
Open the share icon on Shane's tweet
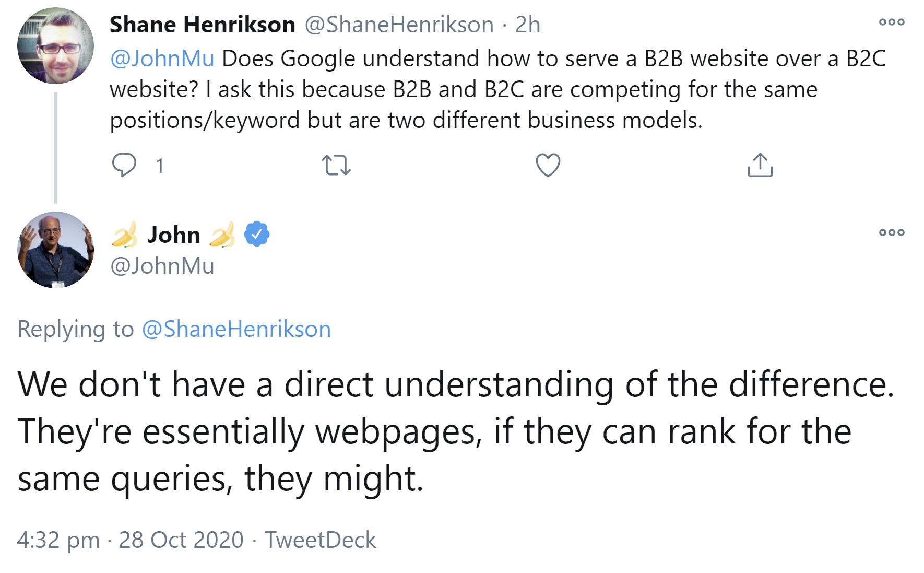point(761,165)
